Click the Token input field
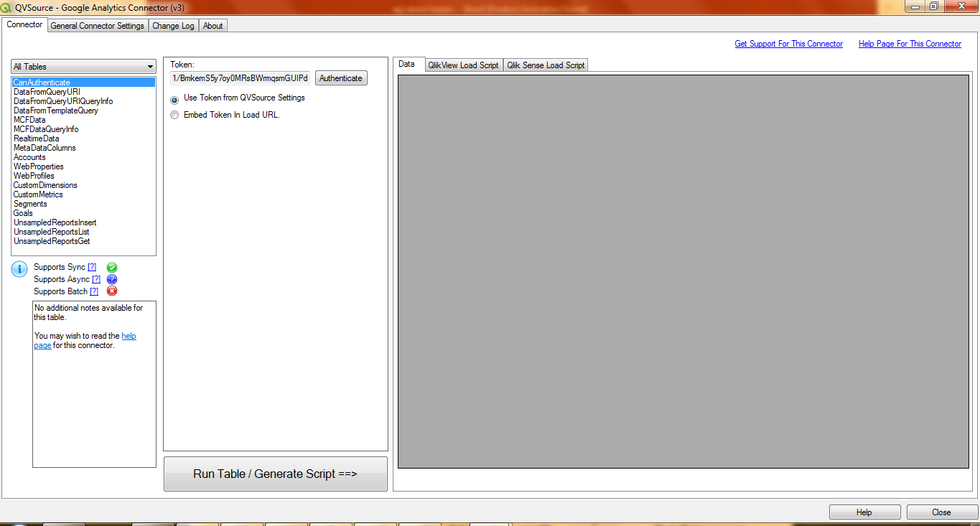This screenshot has width=980, height=526. (240, 78)
